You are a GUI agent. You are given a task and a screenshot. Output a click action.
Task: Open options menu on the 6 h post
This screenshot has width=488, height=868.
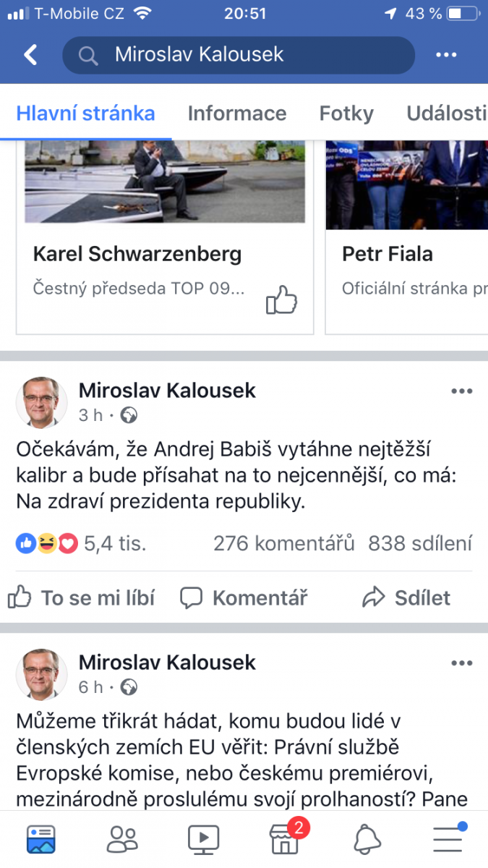click(x=461, y=663)
